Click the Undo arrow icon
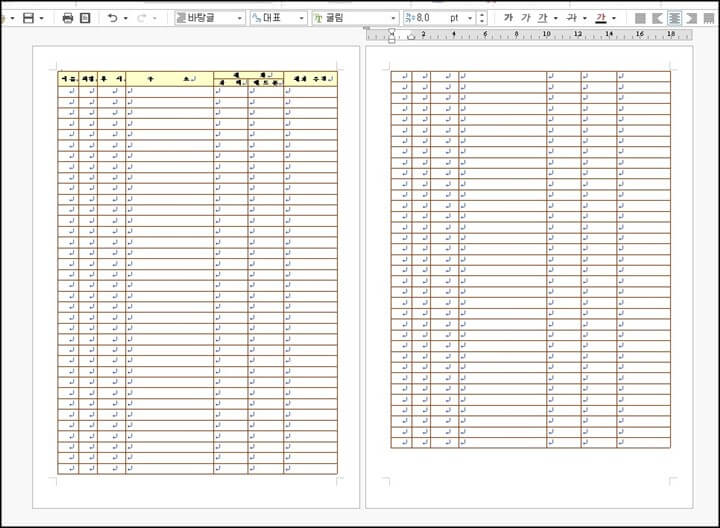This screenshot has height=528, width=720. 112,18
